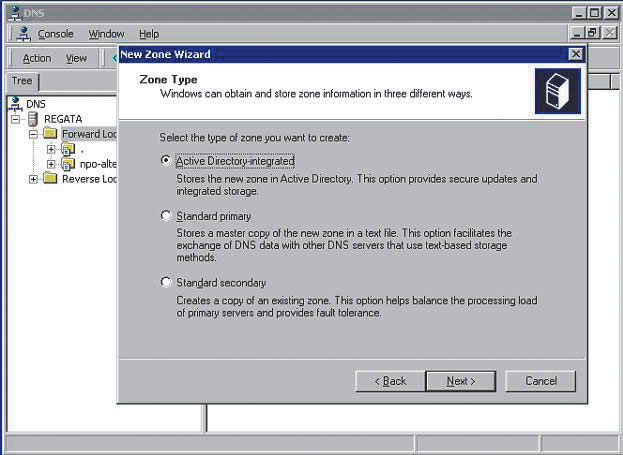Collapse the Forward Lookup Zones node
623x455 pixels.
pyautogui.click(x=33, y=134)
